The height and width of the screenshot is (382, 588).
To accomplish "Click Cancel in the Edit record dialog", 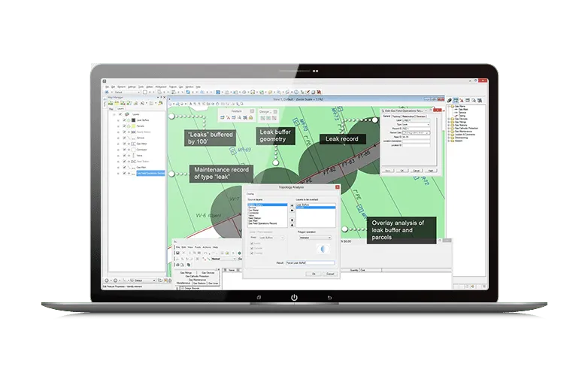I will coord(417,171).
